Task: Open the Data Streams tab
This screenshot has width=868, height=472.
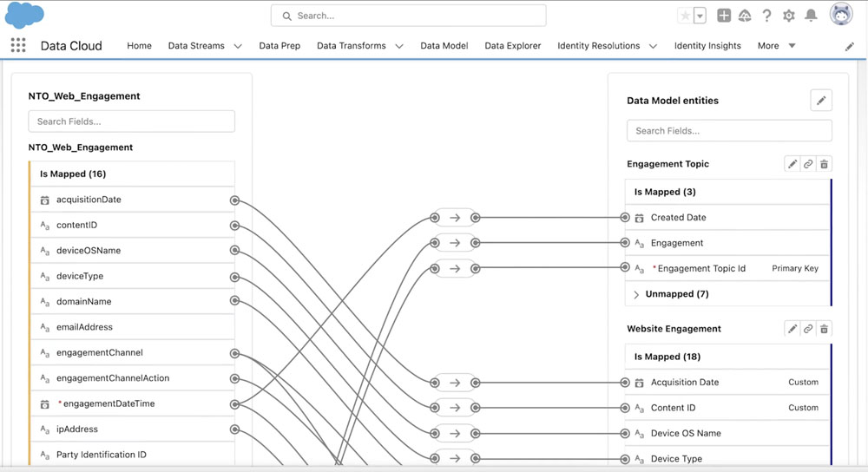Action: (x=196, y=46)
